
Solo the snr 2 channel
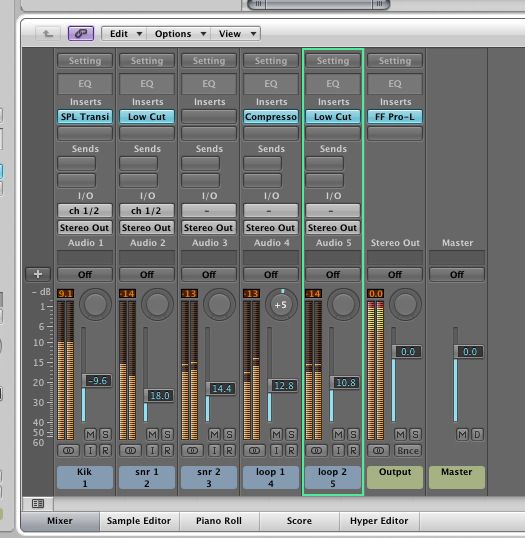(229, 434)
